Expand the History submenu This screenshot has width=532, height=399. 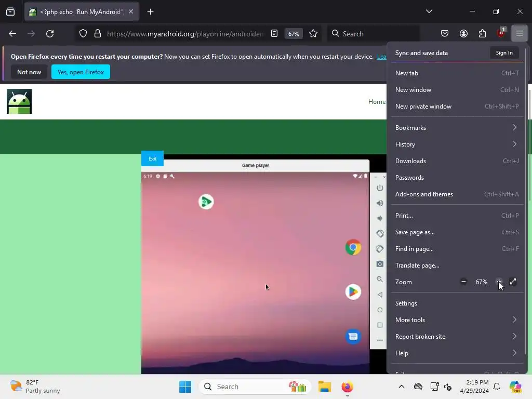pyautogui.click(x=457, y=144)
